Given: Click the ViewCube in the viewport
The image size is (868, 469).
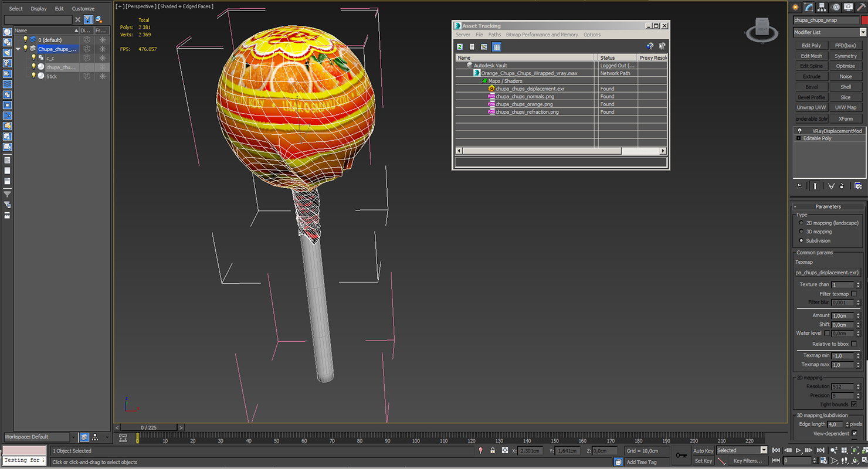Looking at the screenshot, I should pyautogui.click(x=762, y=28).
